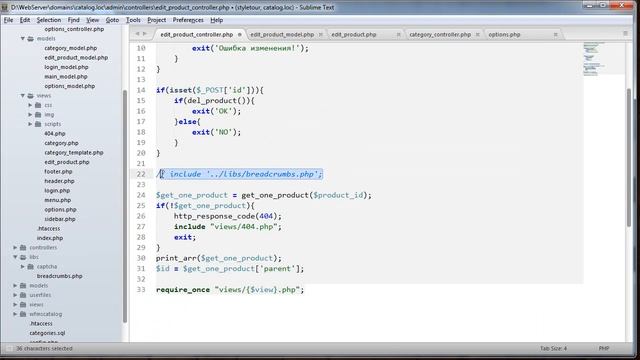Go to next tab with right arrow

[144, 34]
